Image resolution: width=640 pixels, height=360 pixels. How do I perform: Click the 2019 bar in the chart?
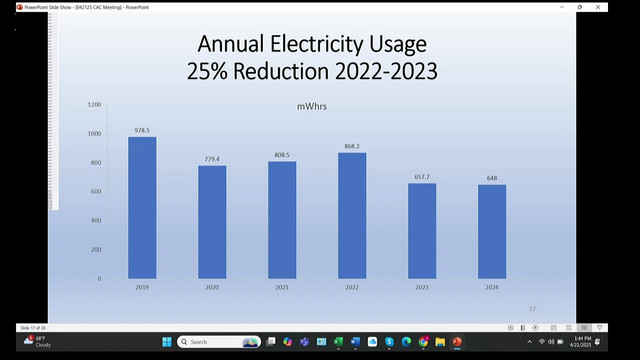(142, 208)
